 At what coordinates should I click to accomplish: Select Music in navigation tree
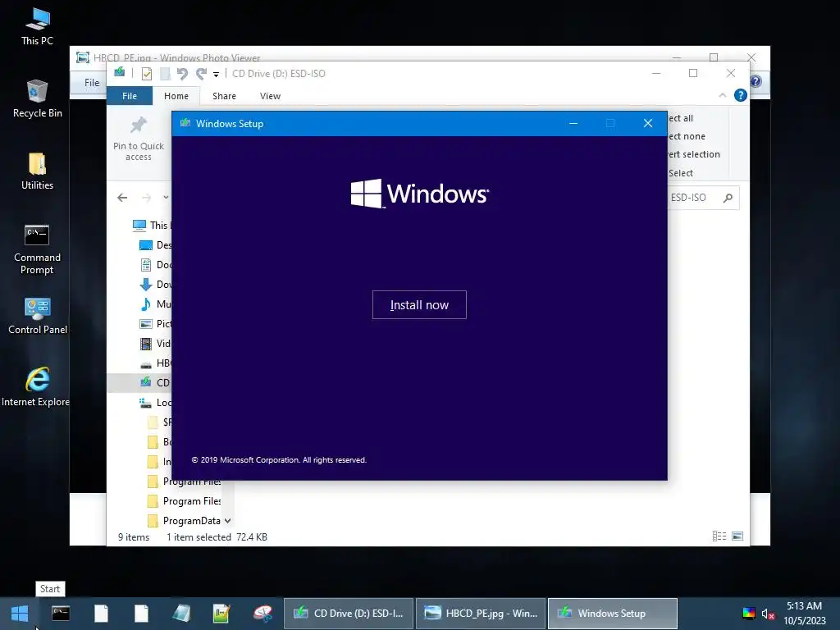155,304
